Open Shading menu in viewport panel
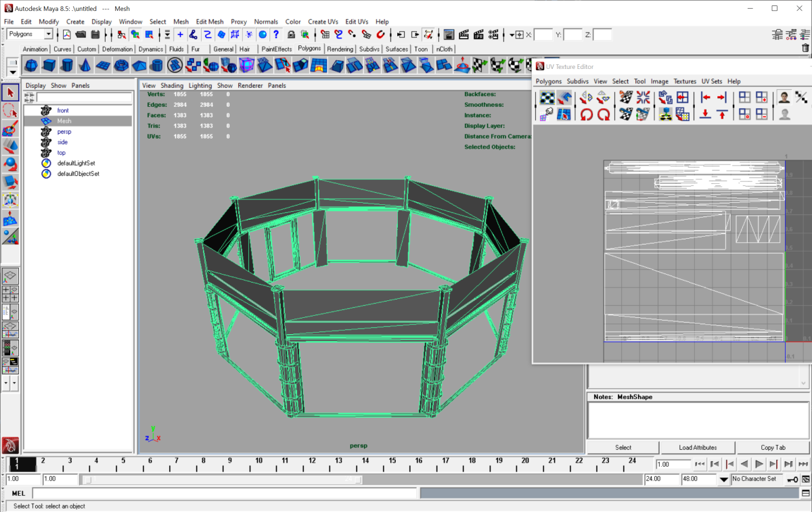Viewport: 812px width, 512px height. coord(172,86)
